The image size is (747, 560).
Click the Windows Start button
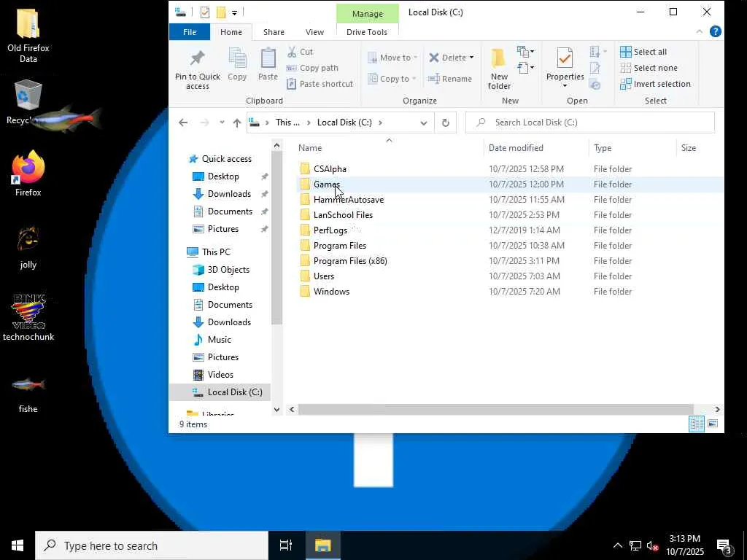point(18,545)
